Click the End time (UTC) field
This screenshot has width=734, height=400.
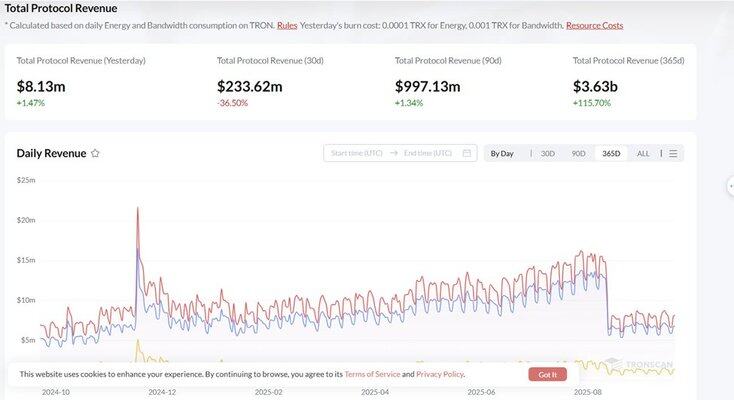tap(427, 153)
